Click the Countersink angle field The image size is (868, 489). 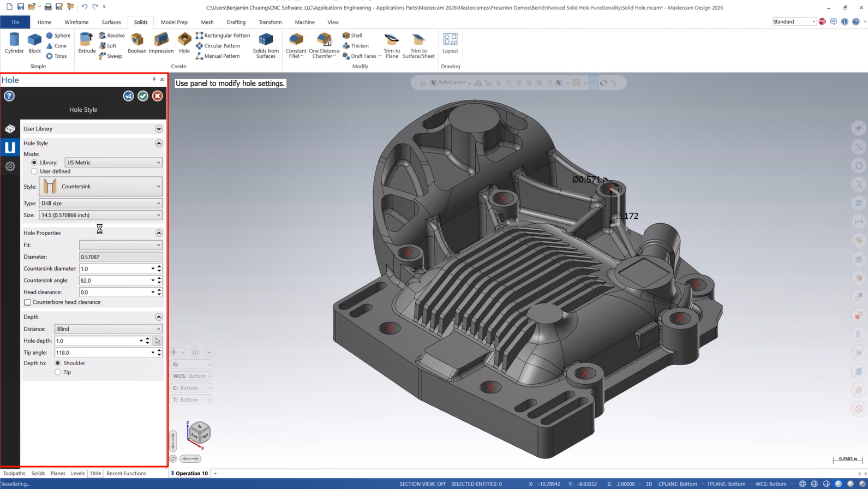click(115, 281)
